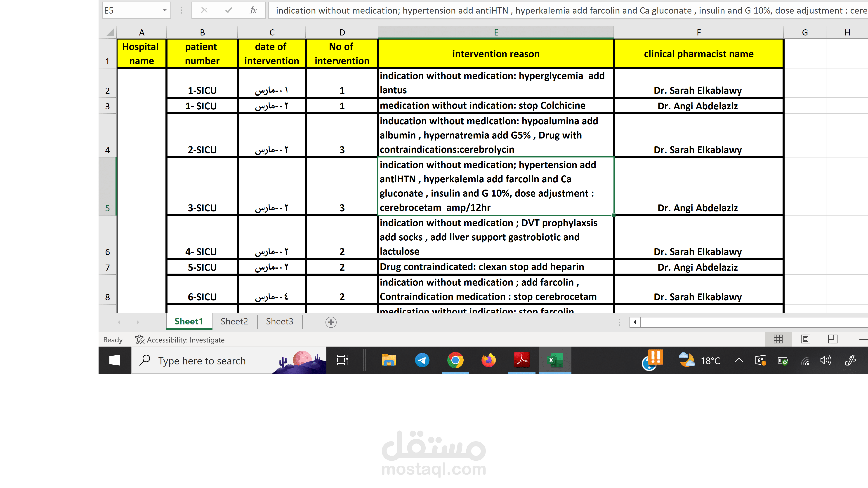The width and height of the screenshot is (868, 488).
Task: Open Adobe Acrobat from the taskbar
Action: coord(522,360)
